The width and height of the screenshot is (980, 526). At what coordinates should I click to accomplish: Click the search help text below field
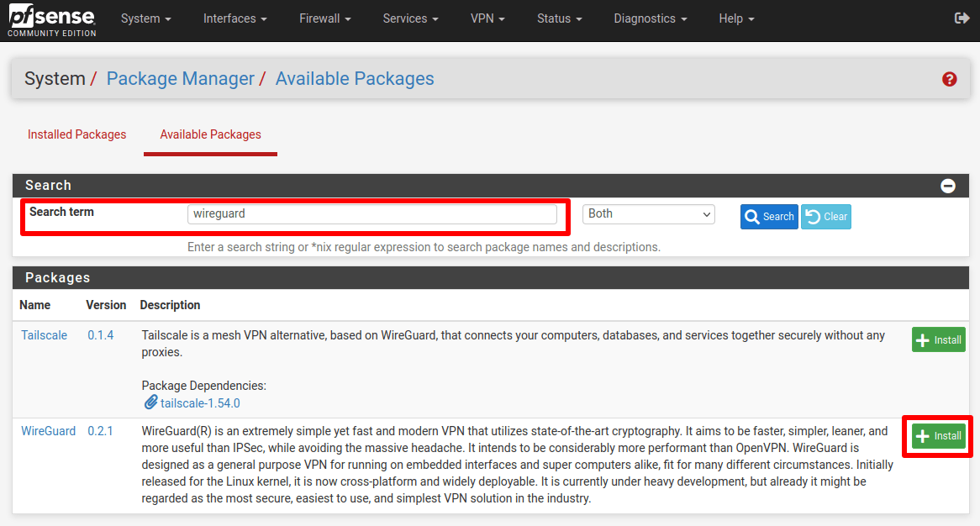point(424,247)
